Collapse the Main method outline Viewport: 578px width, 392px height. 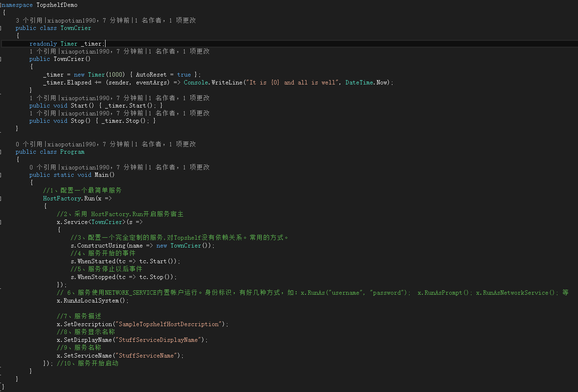[x=1, y=175]
